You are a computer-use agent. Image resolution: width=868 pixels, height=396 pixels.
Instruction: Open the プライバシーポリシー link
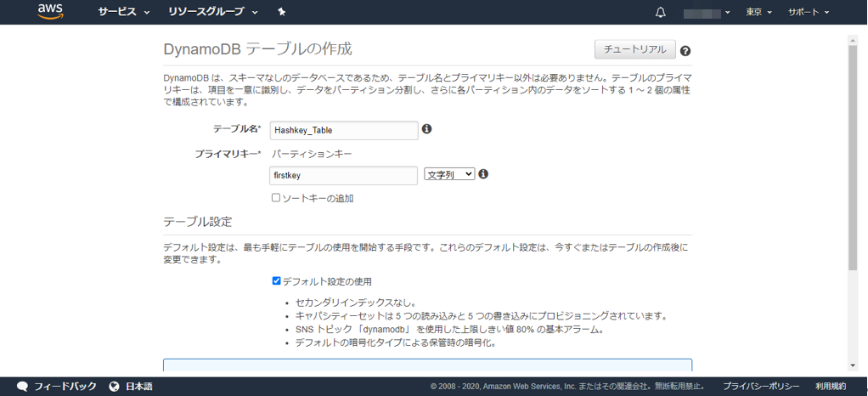761,386
